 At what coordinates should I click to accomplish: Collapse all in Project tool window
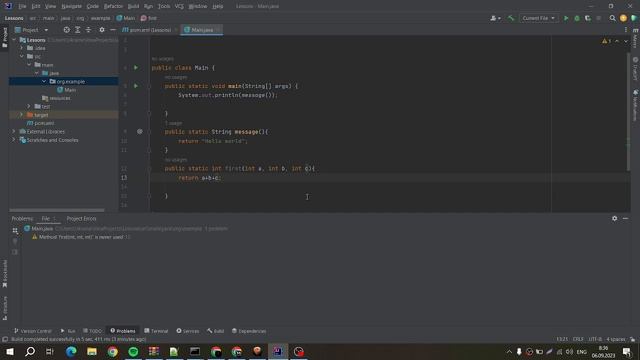[88, 30]
